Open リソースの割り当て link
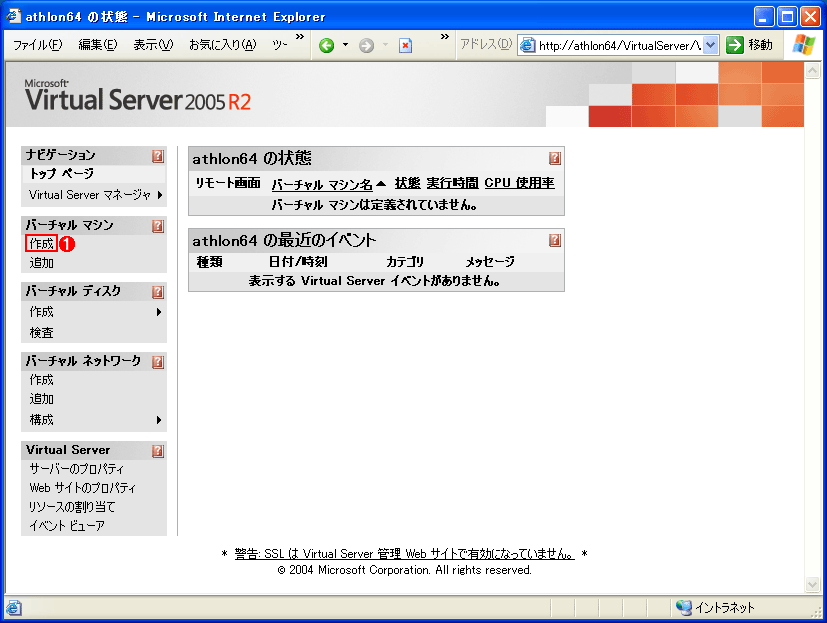The image size is (827, 623). 72,507
